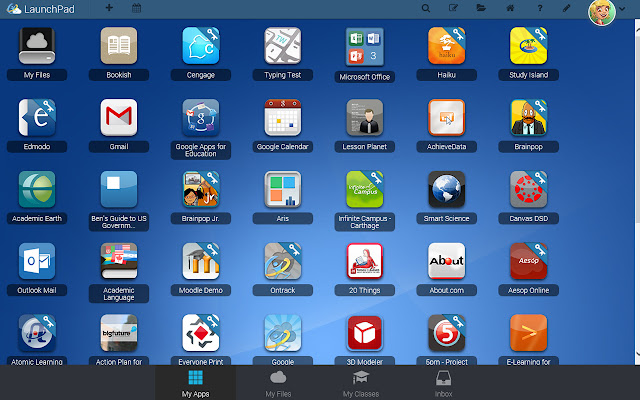The height and width of the screenshot is (400, 640).
Task: Open the Lesson Planet app
Action: [x=364, y=118]
